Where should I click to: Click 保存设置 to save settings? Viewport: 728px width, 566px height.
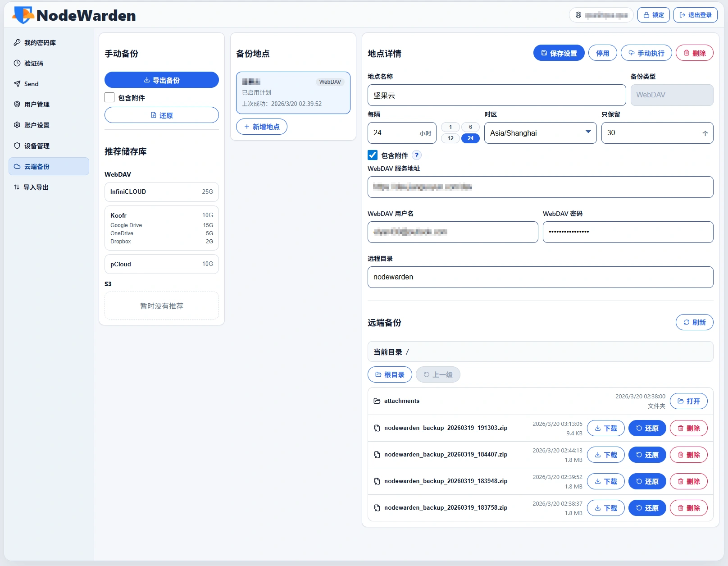(x=559, y=53)
